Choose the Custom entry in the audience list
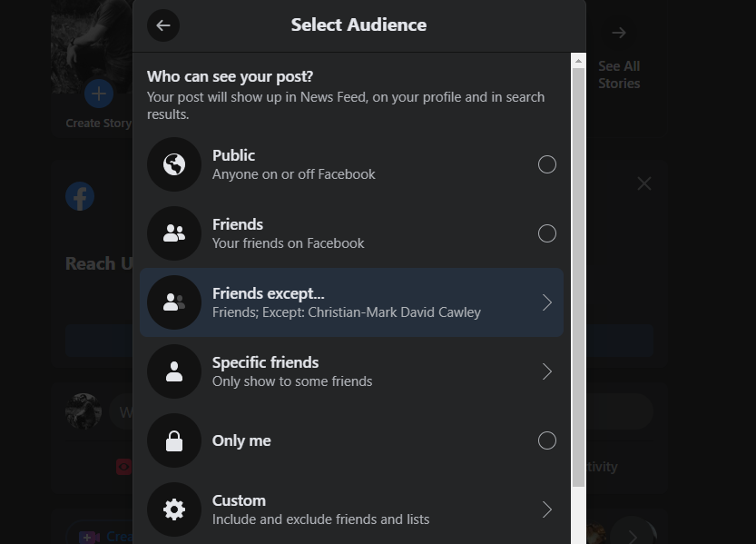This screenshot has height=544, width=756. [354, 509]
